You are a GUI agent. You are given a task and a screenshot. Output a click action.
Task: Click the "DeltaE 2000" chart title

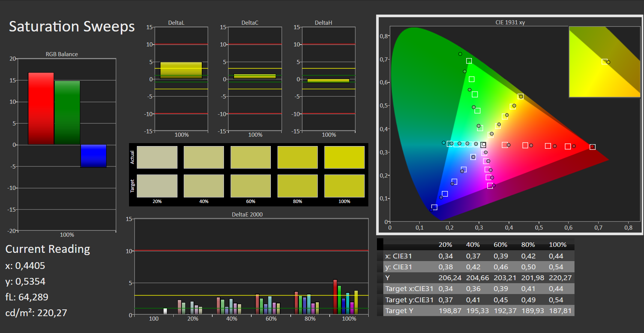247,215
